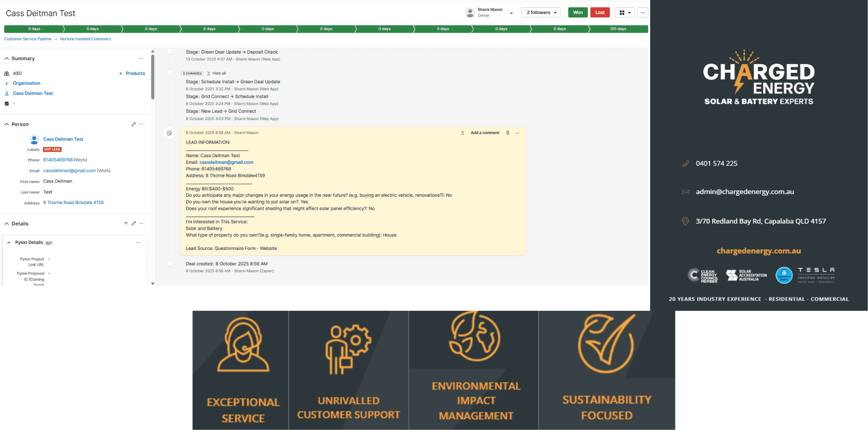The width and height of the screenshot is (868, 430).
Task: Click the Details section filter icon
Action: (x=126, y=224)
